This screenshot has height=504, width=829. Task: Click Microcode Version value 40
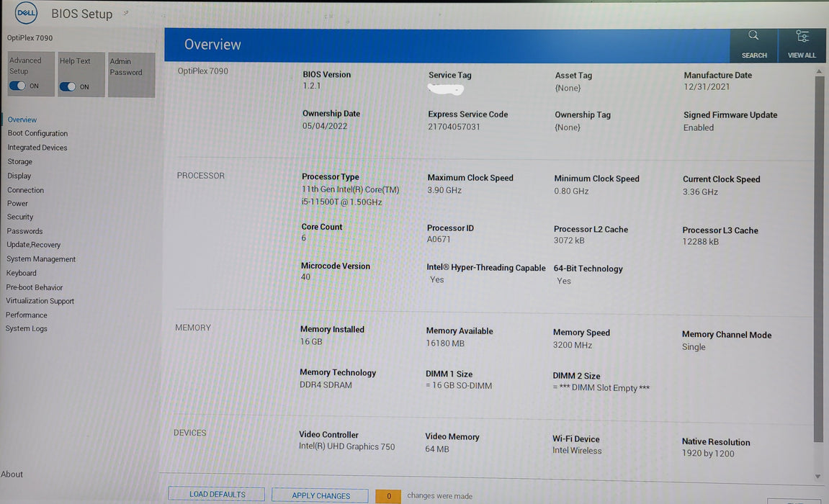tap(305, 276)
